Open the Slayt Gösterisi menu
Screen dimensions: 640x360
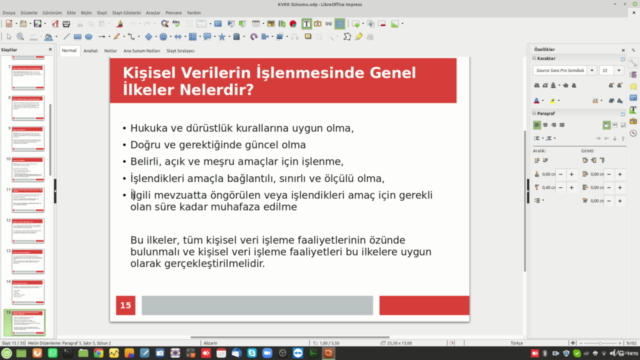tap(126, 13)
